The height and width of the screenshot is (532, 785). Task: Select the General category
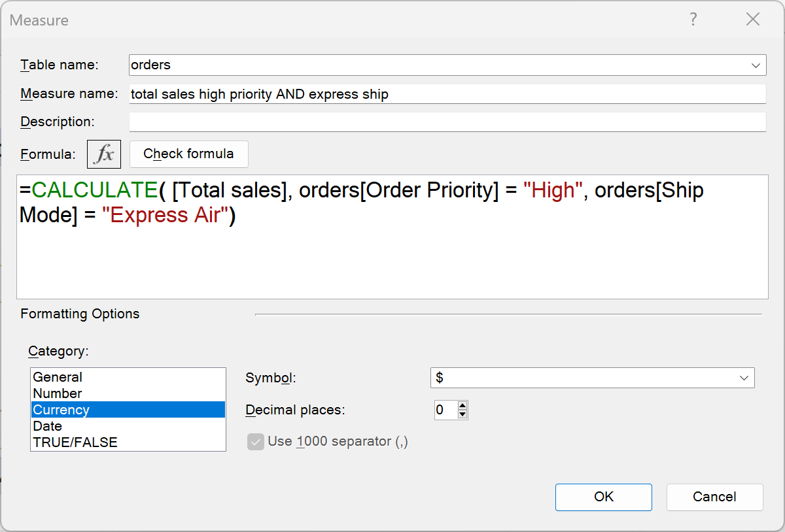click(x=58, y=377)
